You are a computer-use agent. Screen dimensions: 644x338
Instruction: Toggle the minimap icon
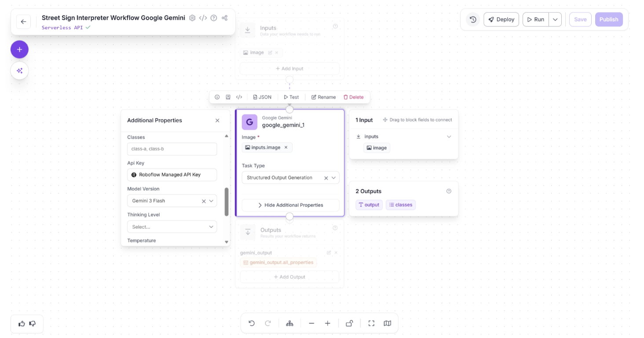(387, 323)
